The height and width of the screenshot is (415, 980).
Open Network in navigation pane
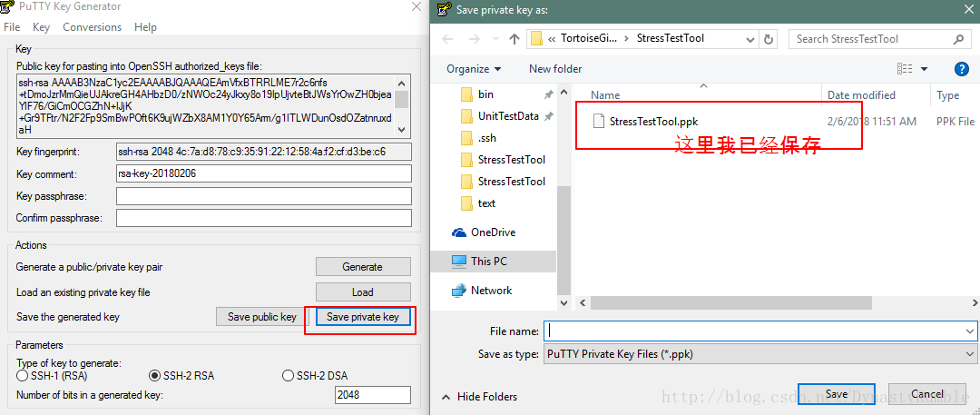(481, 291)
